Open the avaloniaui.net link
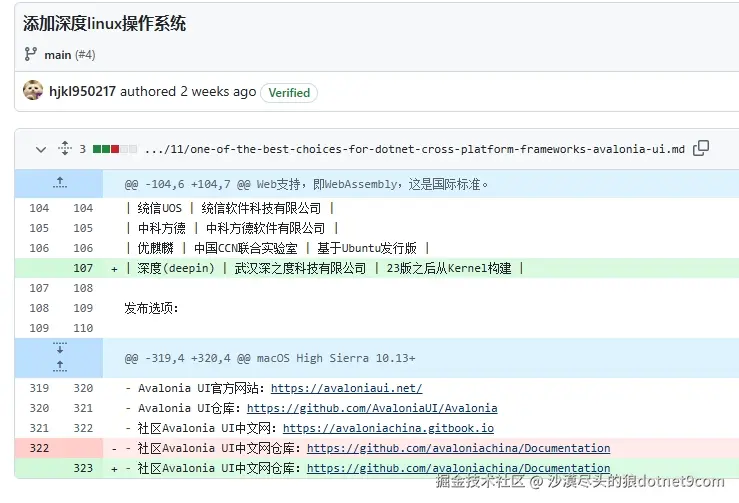The width and height of the screenshot is (739, 503). pos(346,388)
